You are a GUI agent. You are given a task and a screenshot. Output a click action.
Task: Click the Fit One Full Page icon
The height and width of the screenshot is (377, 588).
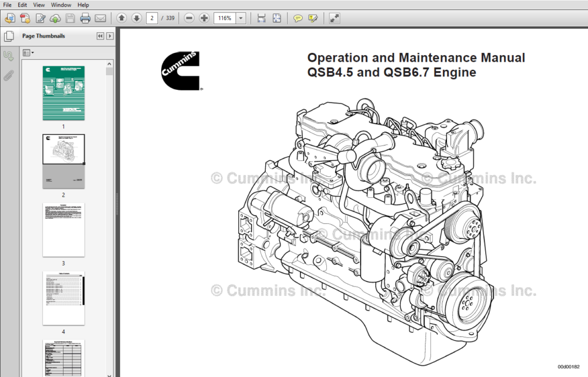click(x=277, y=18)
